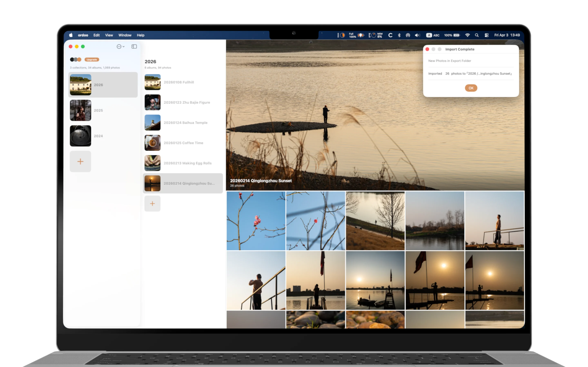Click the plus icon to add an album
Image resolution: width=588 pixels, height=367 pixels.
tap(152, 203)
